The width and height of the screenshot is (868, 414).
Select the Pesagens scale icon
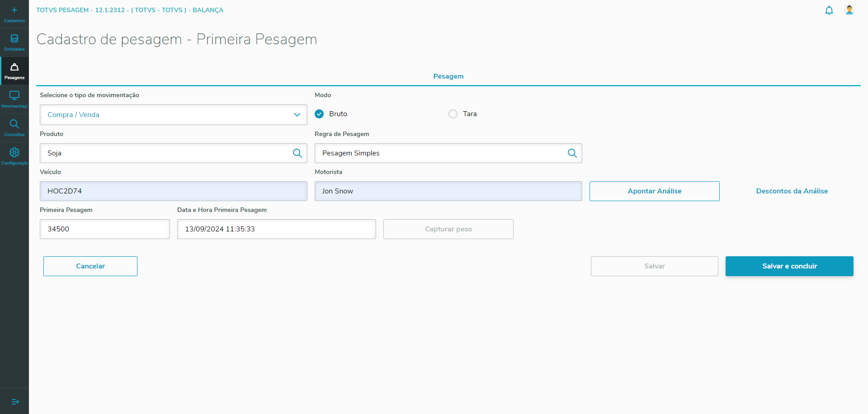14,67
